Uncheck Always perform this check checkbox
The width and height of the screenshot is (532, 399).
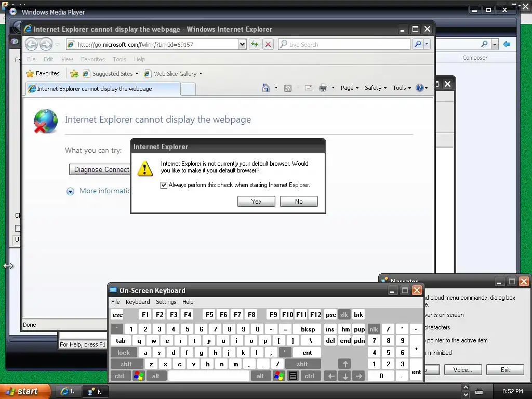pyautogui.click(x=164, y=185)
